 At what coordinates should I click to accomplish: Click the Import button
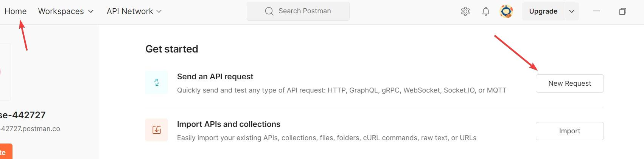pos(569,131)
